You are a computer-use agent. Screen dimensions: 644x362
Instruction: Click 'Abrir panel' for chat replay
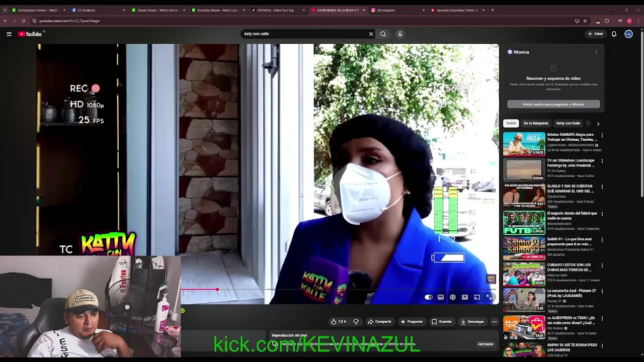[x=486, y=344]
